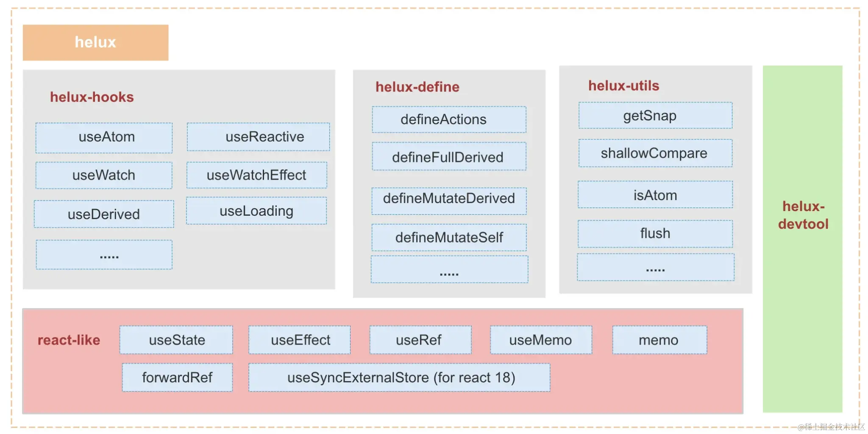Image resolution: width=868 pixels, height=434 pixels.
Task: Click the useLoading box
Action: click(256, 211)
